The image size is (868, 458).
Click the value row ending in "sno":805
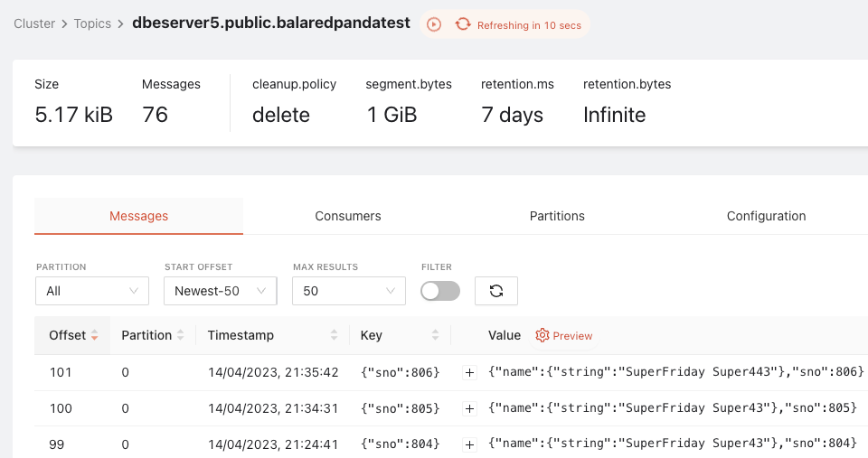coord(673,407)
